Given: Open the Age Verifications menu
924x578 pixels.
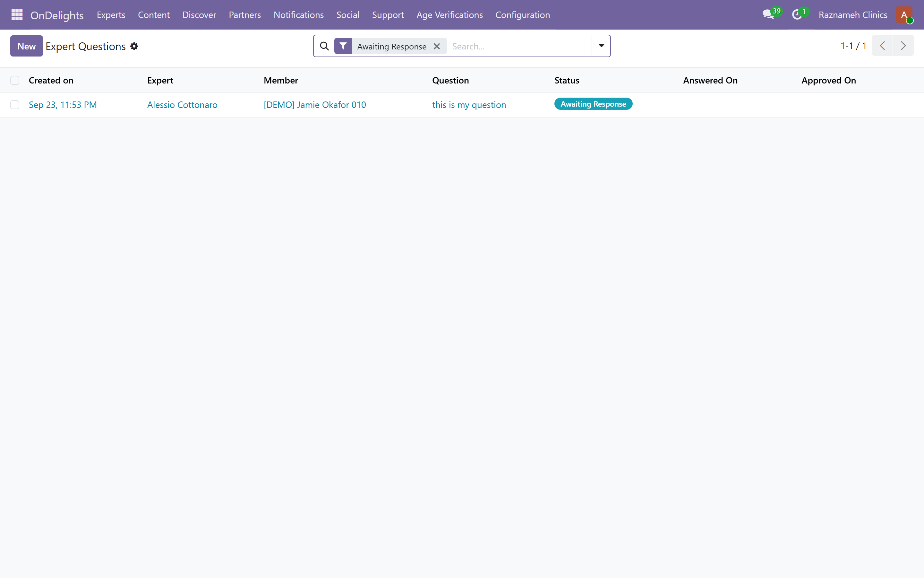Looking at the screenshot, I should coord(450,14).
